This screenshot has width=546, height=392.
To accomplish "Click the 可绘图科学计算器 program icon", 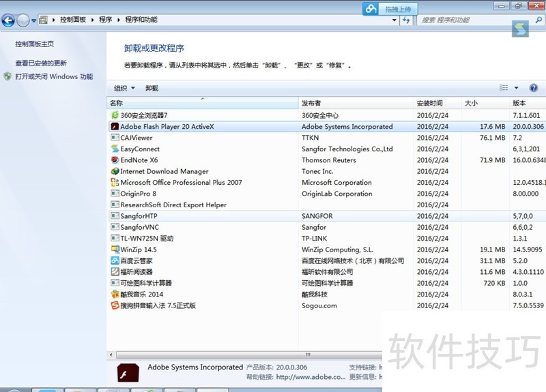I will coord(115,283).
